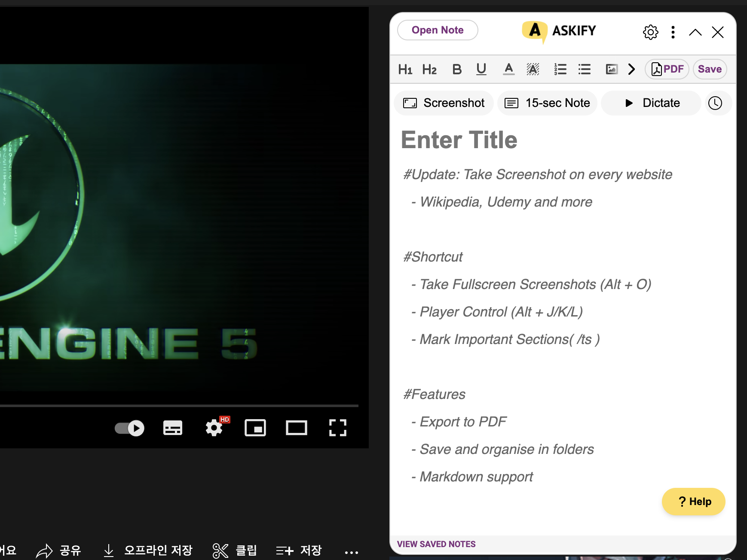
Task: Click '- Player Control (Alt + J/K/L)' text
Action: click(496, 312)
